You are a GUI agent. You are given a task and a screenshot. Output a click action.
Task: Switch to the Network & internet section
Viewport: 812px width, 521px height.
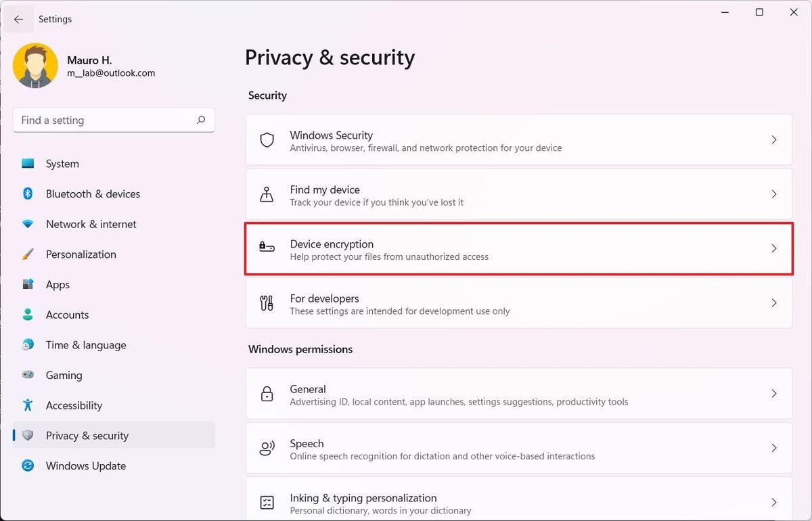[x=91, y=224]
